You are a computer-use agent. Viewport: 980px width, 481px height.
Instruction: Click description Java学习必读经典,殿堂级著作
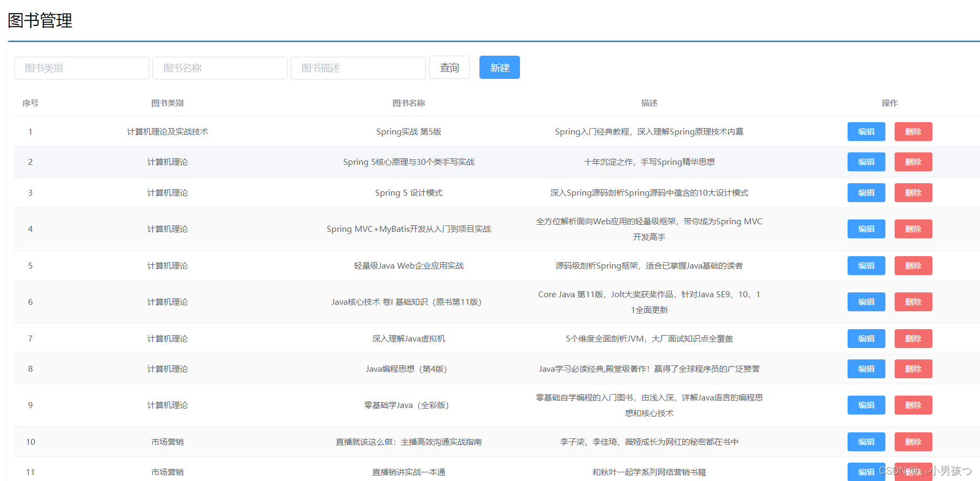click(x=649, y=369)
